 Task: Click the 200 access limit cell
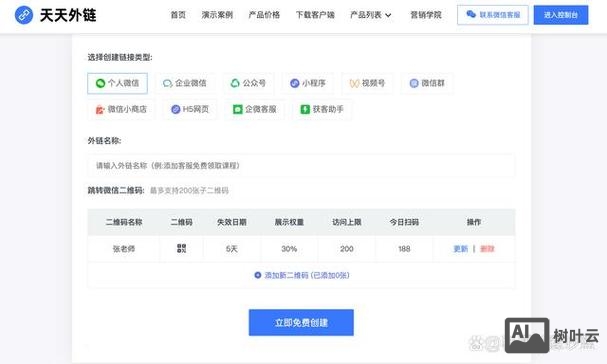346,249
